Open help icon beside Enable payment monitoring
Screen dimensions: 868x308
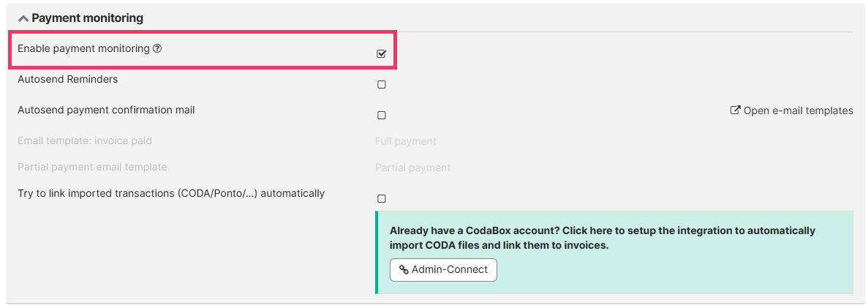pos(156,48)
